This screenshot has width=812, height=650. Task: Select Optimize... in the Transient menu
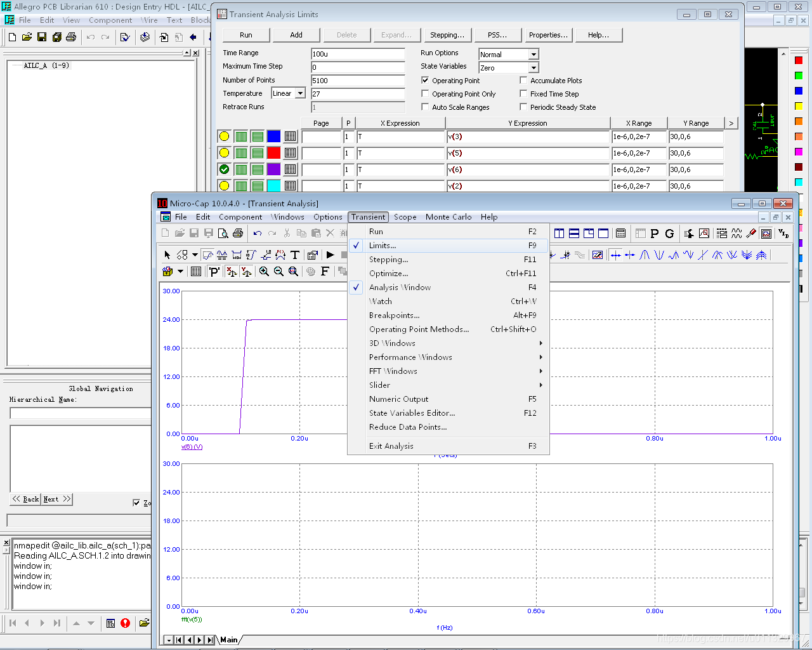point(448,274)
